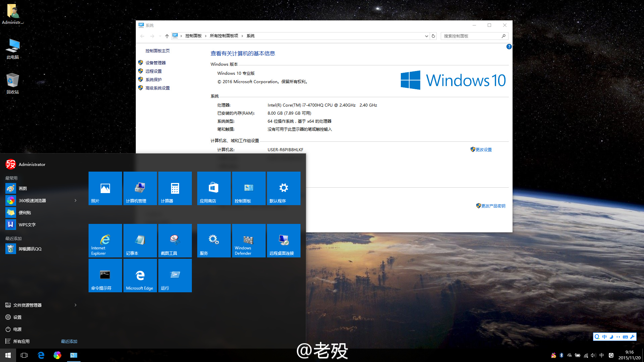Open 360 browser from the taskbar

tap(57, 355)
